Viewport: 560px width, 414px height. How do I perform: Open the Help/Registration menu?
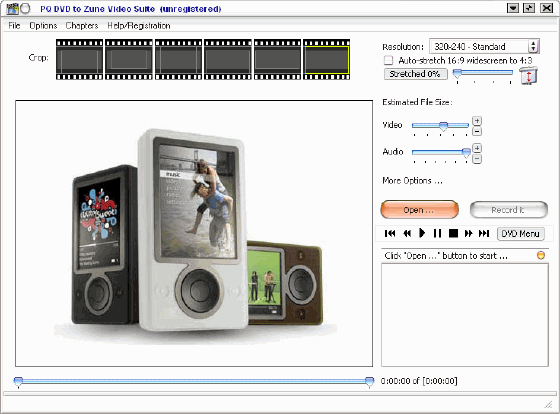pos(139,26)
